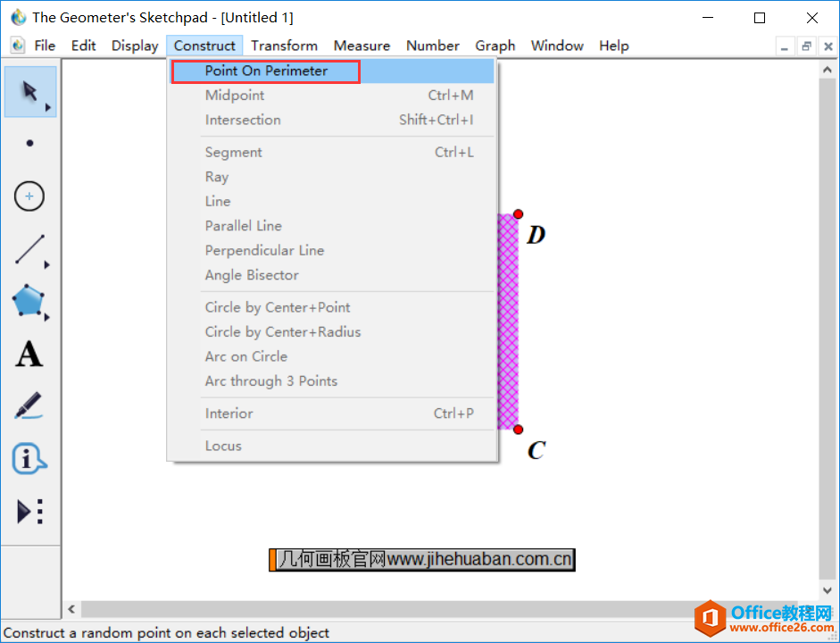This screenshot has height=643, width=840.
Task: Select the magenta hatched polygon interior
Action: [x=509, y=321]
